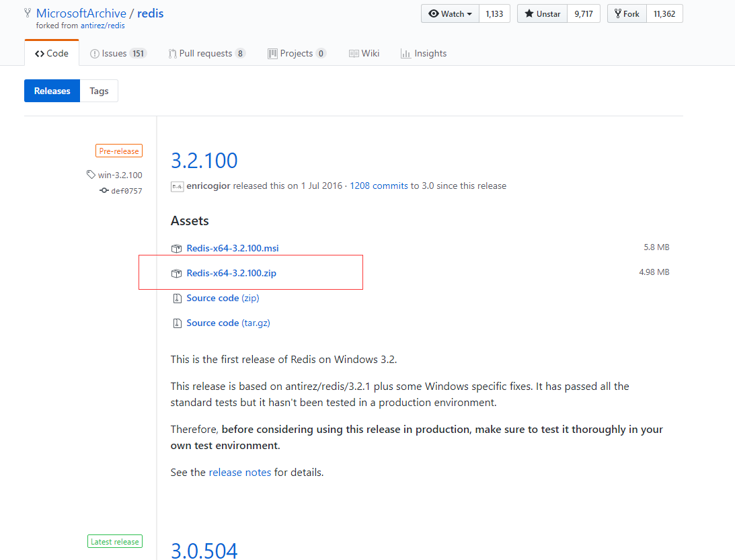This screenshot has height=560, width=735.
Task: Click the fork icon beside MicrosoftArchive
Action: pos(28,13)
